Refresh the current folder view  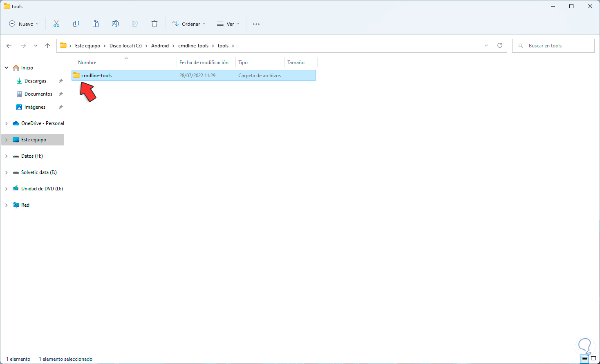(500, 45)
